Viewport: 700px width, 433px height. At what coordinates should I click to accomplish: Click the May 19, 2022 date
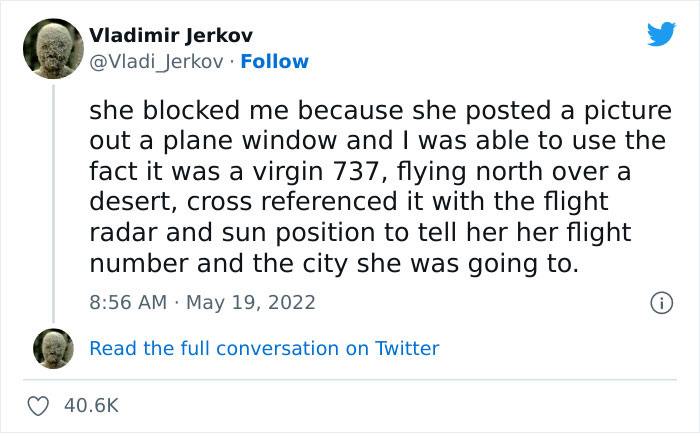[x=254, y=302]
